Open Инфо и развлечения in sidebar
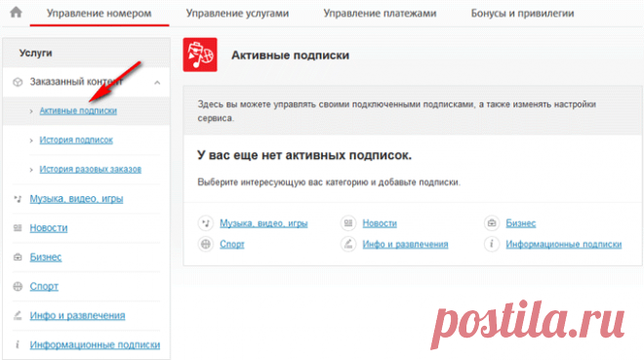This screenshot has width=644, height=360. pos(77,315)
